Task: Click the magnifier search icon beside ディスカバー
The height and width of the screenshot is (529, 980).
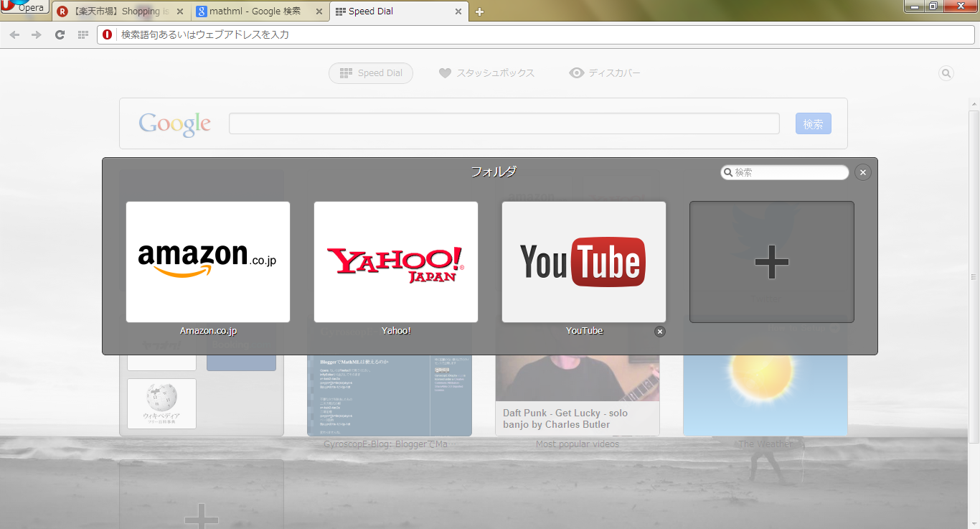Action: coord(946,73)
